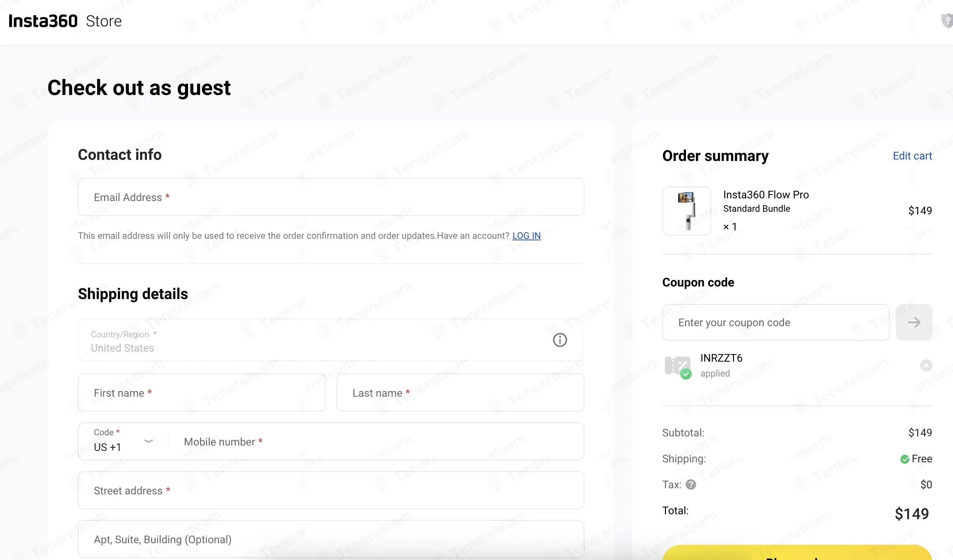Click the green Free shipping checkmark
953x560 pixels.
[x=905, y=459]
